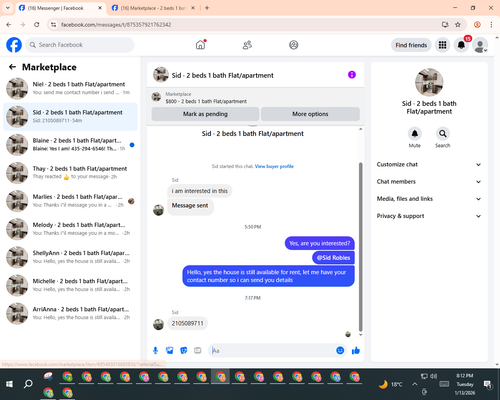Mute this chat

click(414, 134)
